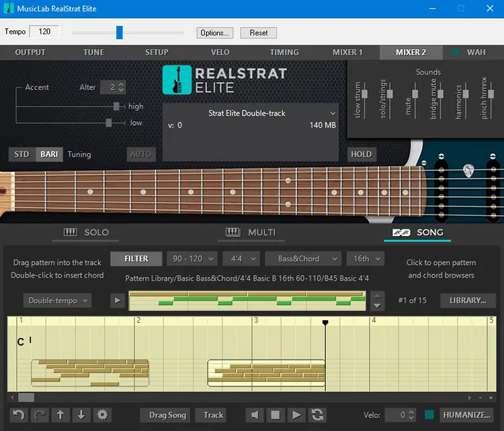Adjust the Tempo slider handle
Image resolution: width=504 pixels, height=431 pixels.
click(119, 32)
